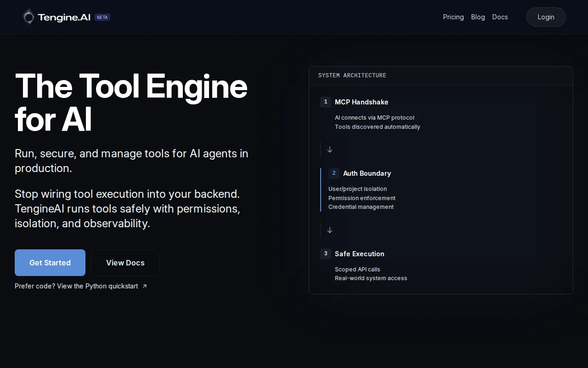Click 'The Tool Engine for AI' headline
This screenshot has width=588, height=368.
click(x=131, y=103)
